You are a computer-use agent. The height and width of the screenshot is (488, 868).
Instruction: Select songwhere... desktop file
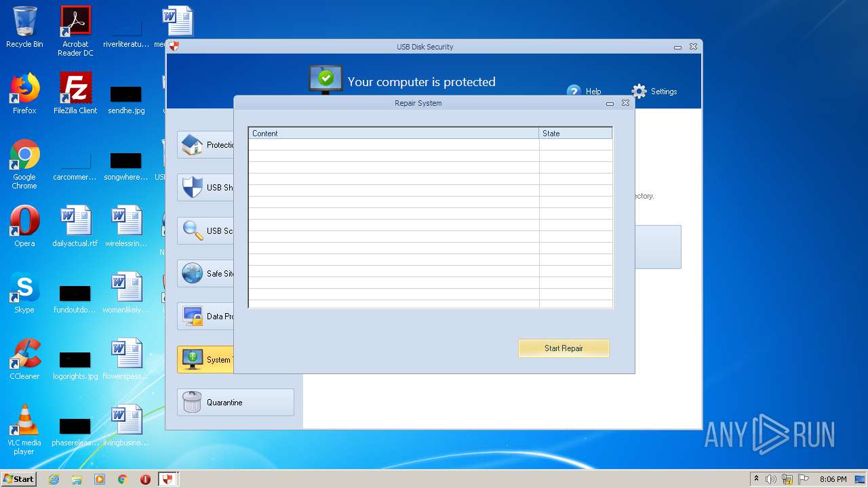pos(126,165)
